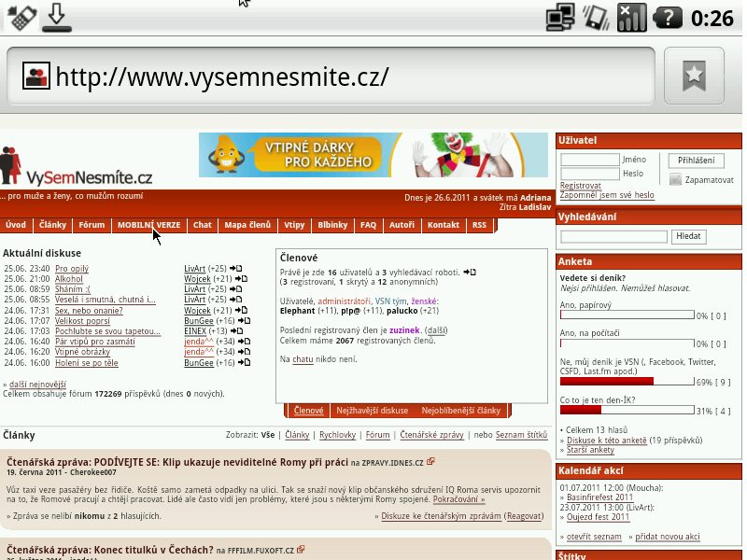747x560 pixels.
Task: Open the Kontakt menu item
Action: (443, 225)
